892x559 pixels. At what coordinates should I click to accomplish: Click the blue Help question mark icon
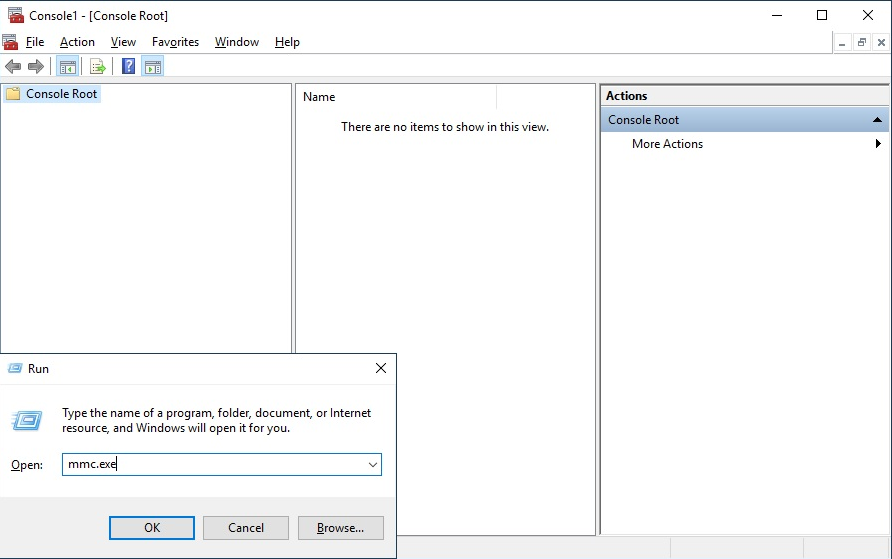click(x=128, y=67)
